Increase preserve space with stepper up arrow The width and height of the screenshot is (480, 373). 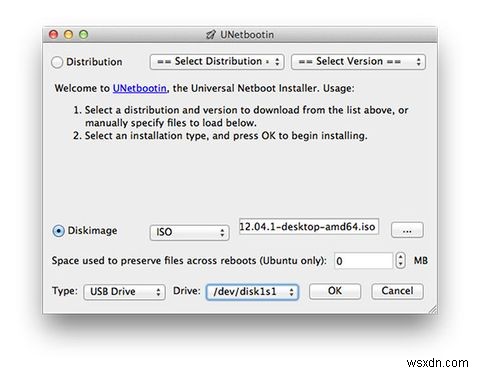click(x=400, y=257)
